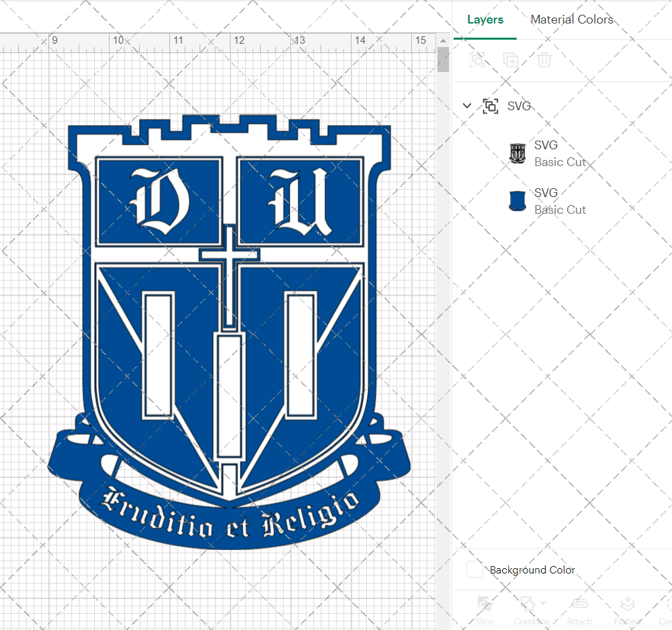Click the Delete trash icon
The height and width of the screenshot is (630, 672).
(x=544, y=60)
